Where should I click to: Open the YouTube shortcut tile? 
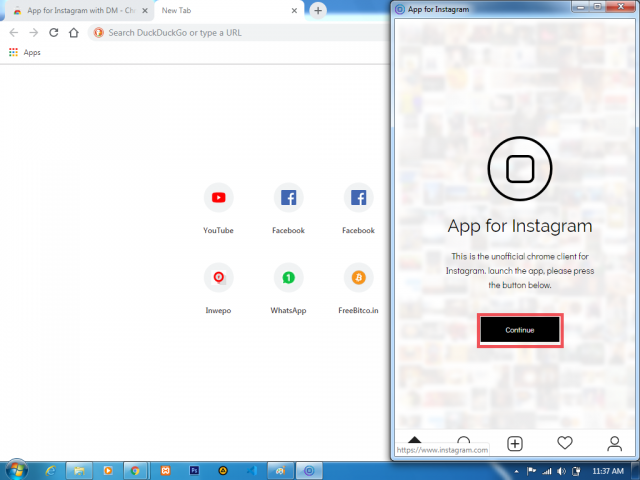coord(218,198)
